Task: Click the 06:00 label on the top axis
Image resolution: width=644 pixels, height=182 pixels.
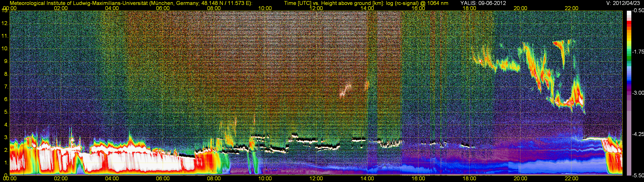Action: coord(163,8)
